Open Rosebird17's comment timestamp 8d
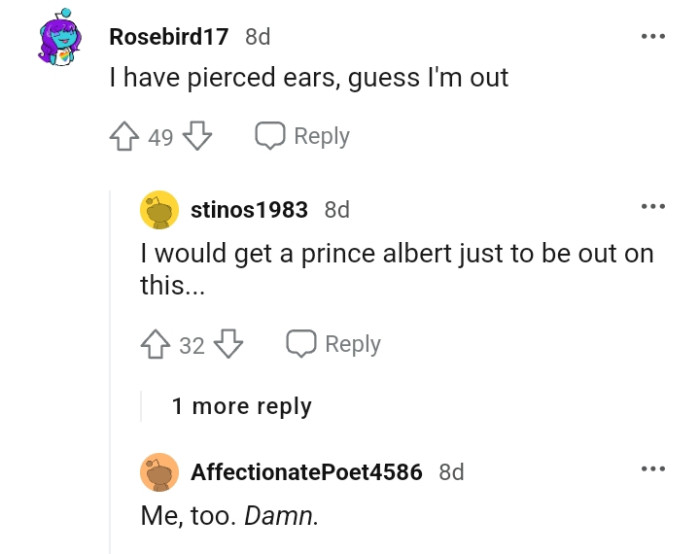 tap(258, 37)
